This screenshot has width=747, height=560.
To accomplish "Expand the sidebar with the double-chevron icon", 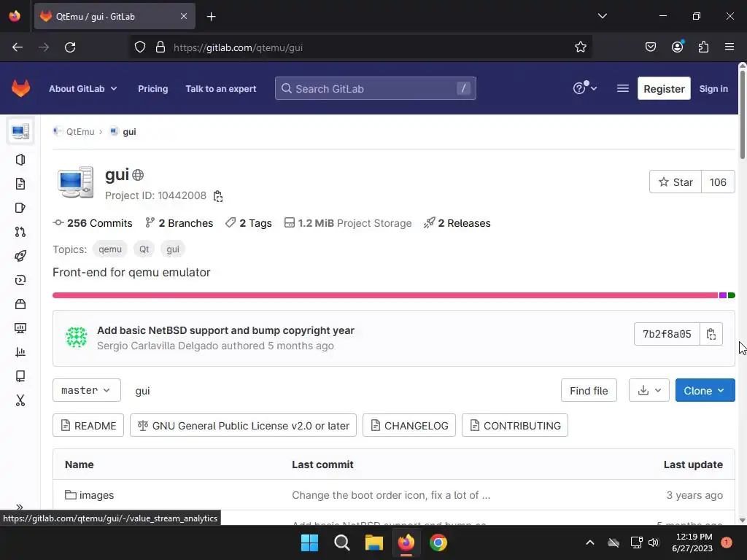I will (20, 507).
